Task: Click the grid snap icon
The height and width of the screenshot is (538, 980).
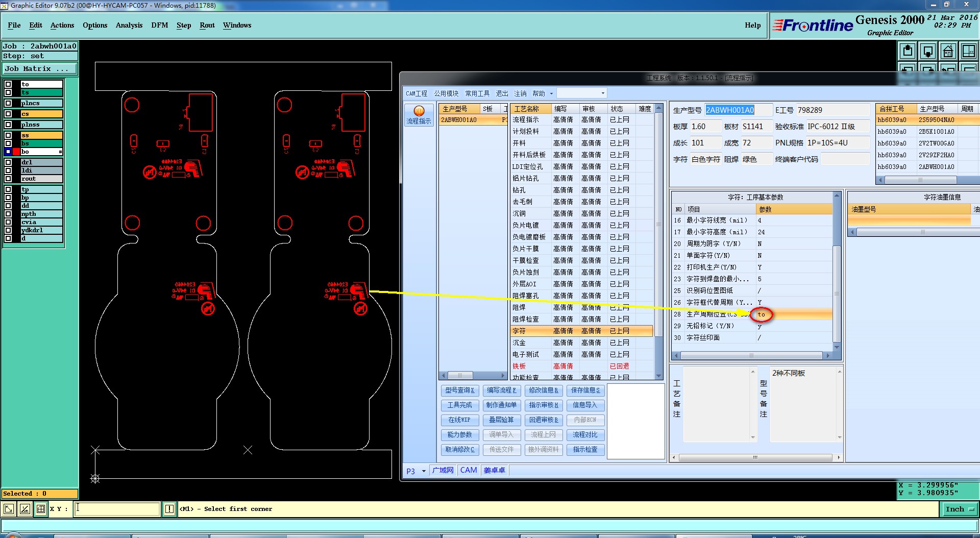Action: click(41, 509)
